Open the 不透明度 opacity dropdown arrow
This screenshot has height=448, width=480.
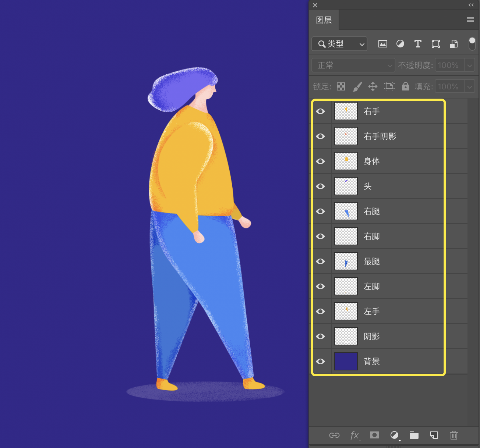[470, 65]
